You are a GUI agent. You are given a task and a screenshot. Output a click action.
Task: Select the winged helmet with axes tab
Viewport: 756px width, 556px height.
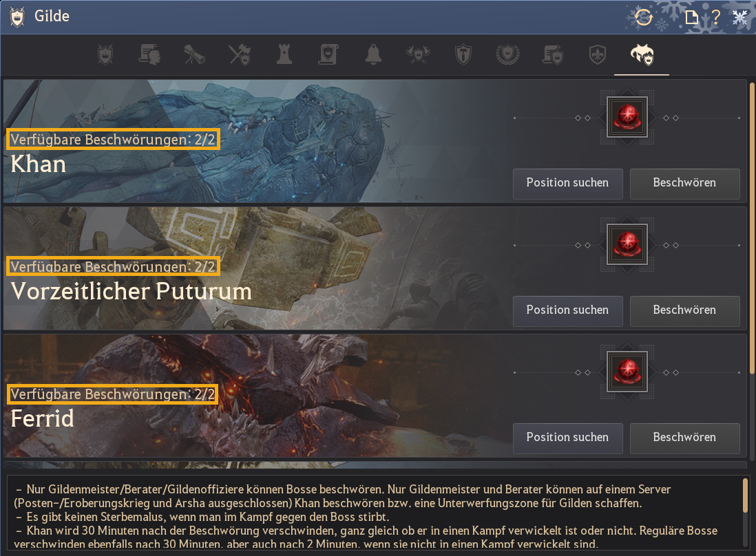pyautogui.click(x=418, y=54)
